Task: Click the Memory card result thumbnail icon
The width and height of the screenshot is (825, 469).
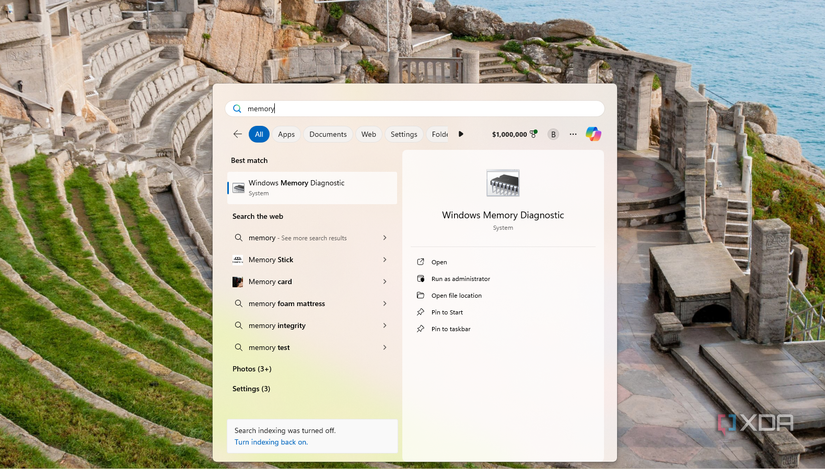Action: click(238, 282)
